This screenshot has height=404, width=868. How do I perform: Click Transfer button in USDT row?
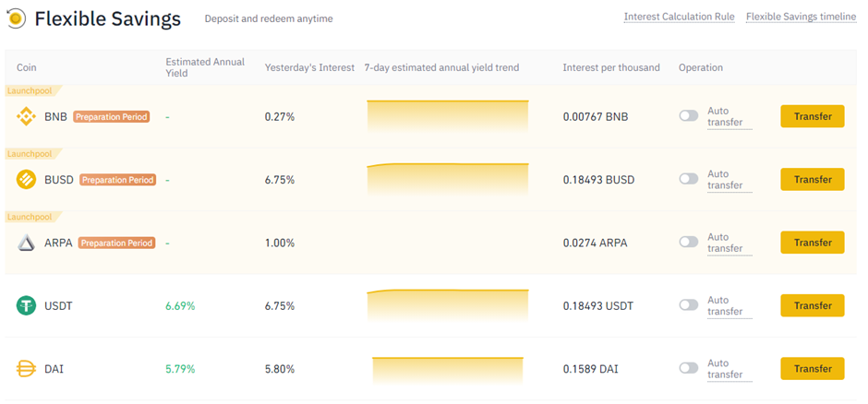813,305
